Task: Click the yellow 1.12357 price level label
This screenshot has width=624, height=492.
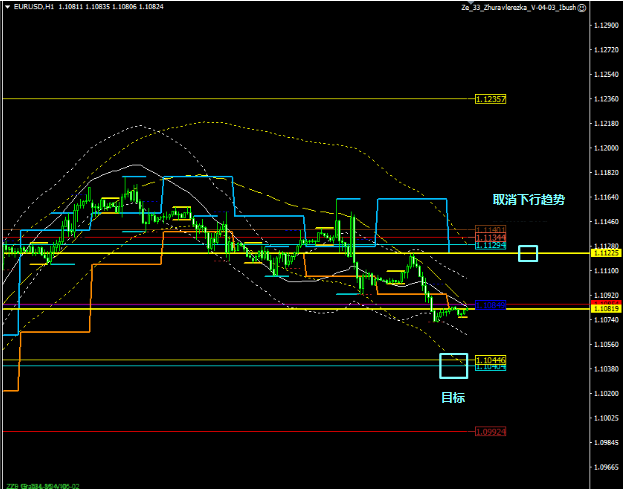Action: pos(490,99)
